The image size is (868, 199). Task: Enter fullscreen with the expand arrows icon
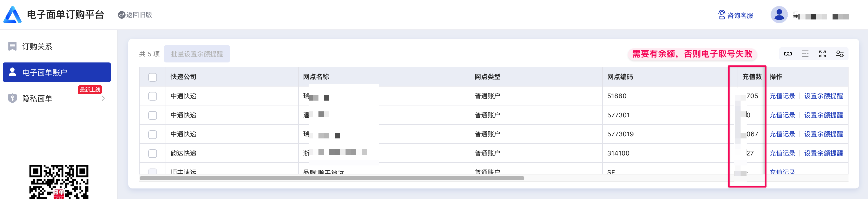pos(823,54)
